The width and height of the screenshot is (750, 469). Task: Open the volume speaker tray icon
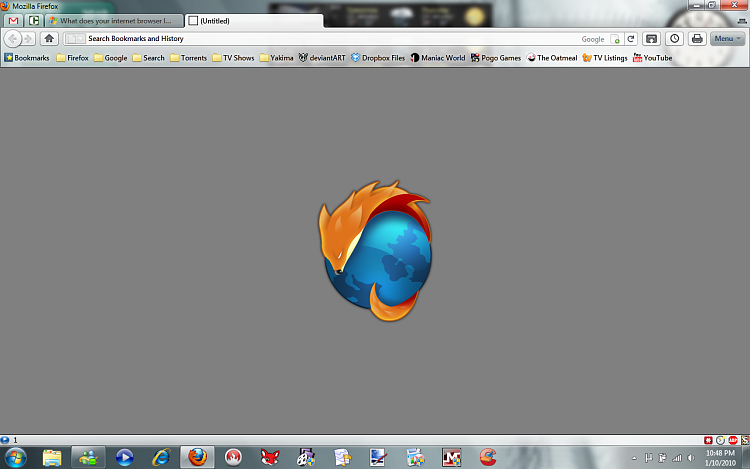coord(691,458)
